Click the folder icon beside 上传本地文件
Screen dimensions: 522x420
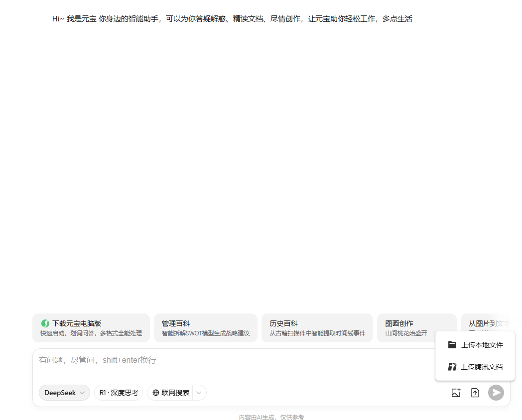(x=452, y=344)
